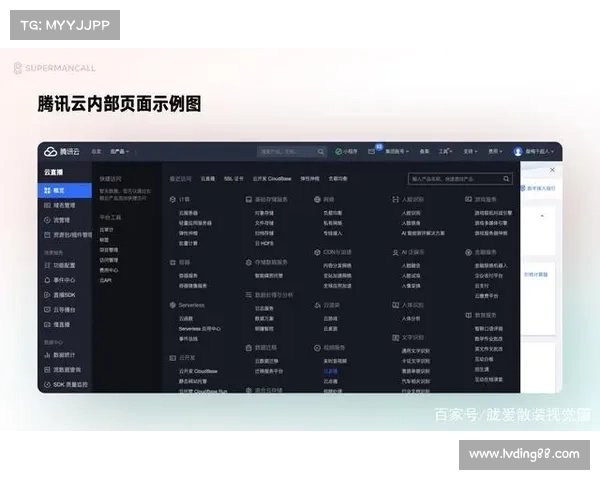Expand the 工具 tools dropdown
This screenshot has width=600, height=480.
point(445,152)
